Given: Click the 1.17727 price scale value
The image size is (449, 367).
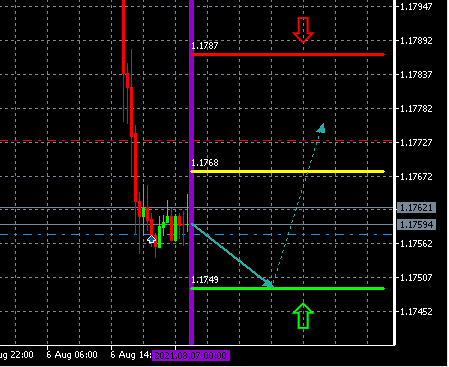Looking at the screenshot, I should [x=416, y=142].
